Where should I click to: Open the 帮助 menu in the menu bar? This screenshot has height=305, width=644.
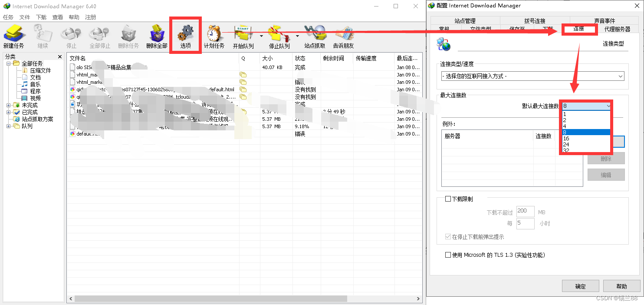(74, 17)
